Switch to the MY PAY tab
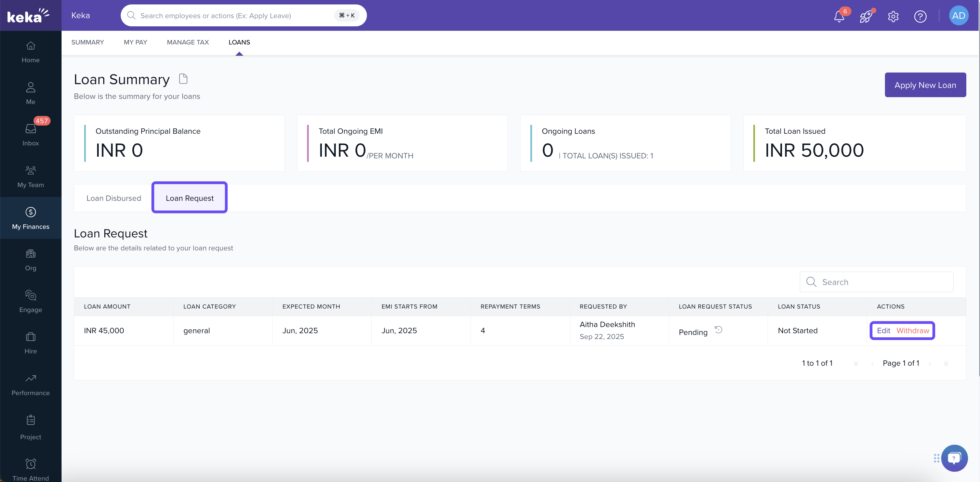980x482 pixels. (x=135, y=42)
